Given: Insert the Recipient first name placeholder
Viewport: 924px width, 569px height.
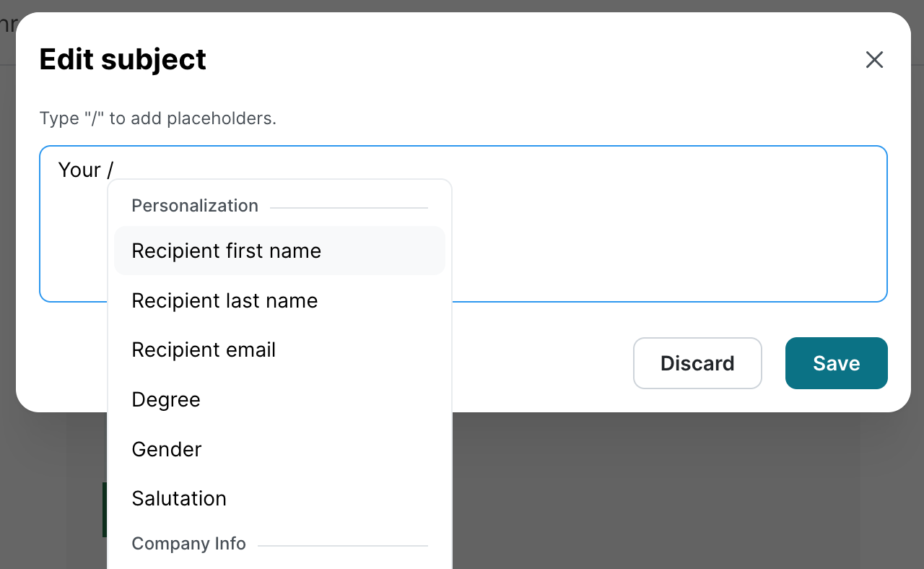Looking at the screenshot, I should point(226,251).
